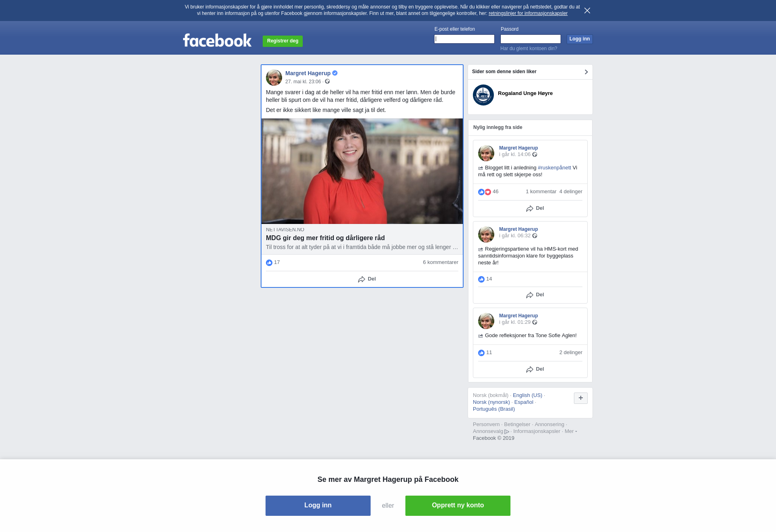Screen dimensions: 776x532
Task: Switch language to Português (Brasil)
Action: pos(494,409)
